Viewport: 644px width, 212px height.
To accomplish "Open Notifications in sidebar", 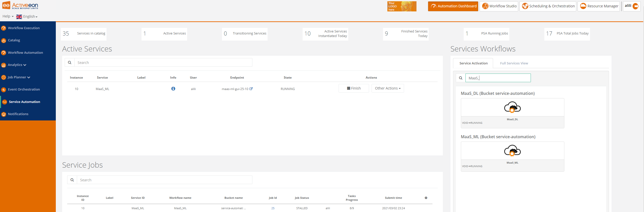I will click(18, 114).
